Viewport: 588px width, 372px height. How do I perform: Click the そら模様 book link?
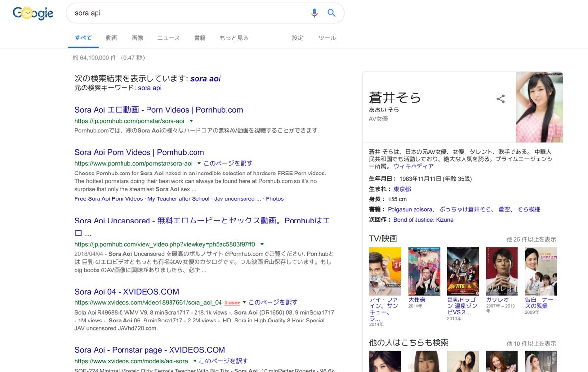(528, 209)
